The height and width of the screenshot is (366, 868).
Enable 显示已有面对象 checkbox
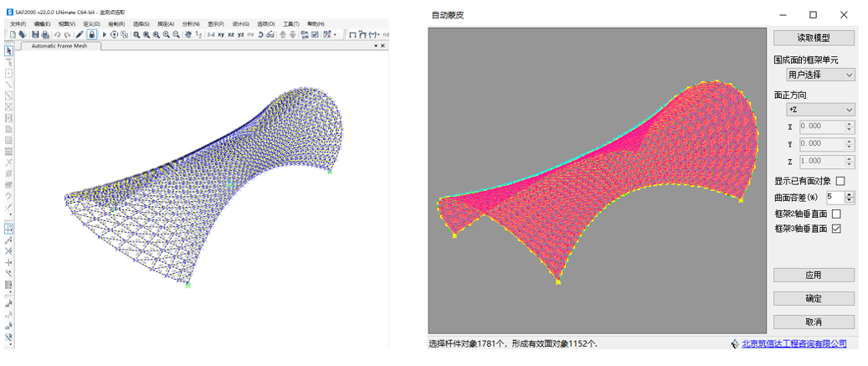(x=840, y=181)
